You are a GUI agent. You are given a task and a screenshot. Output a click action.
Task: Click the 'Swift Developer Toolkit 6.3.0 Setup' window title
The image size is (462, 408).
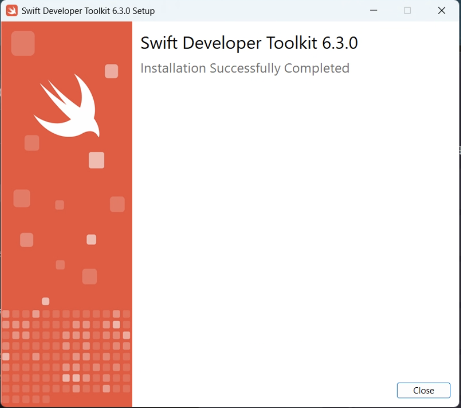(x=88, y=11)
